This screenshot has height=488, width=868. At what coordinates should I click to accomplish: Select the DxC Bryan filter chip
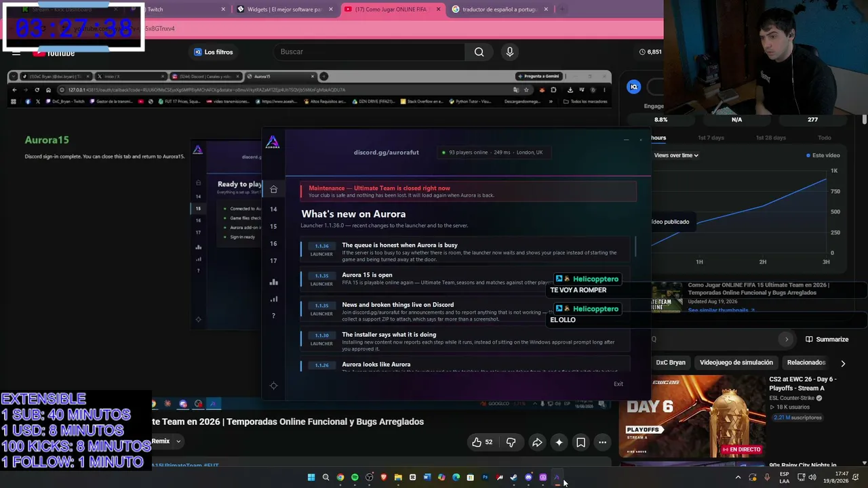pos(671,363)
